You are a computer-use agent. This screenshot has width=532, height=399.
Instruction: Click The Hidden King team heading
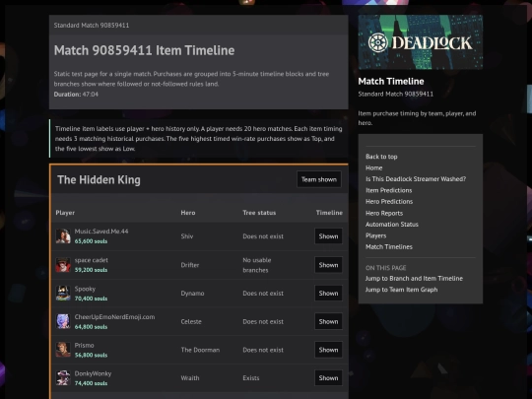pyautogui.click(x=99, y=180)
